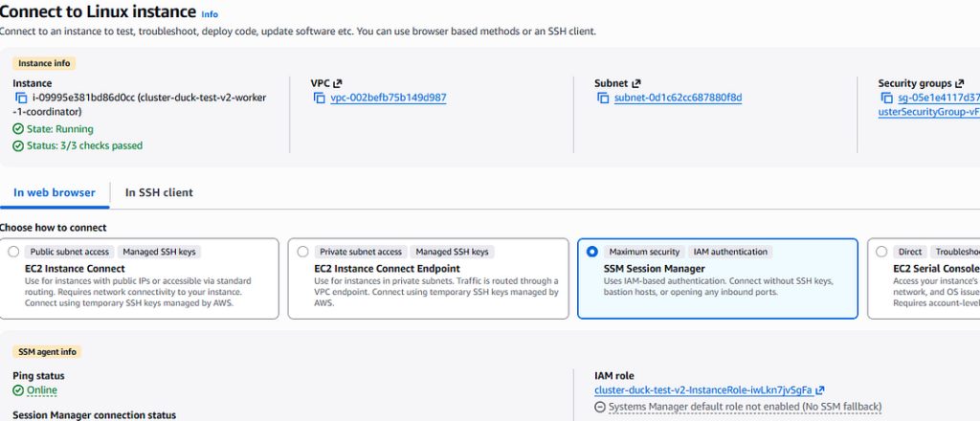Click the Status: 3/3 checks passed text
Image resolution: width=980 pixels, height=421 pixels.
(x=84, y=145)
